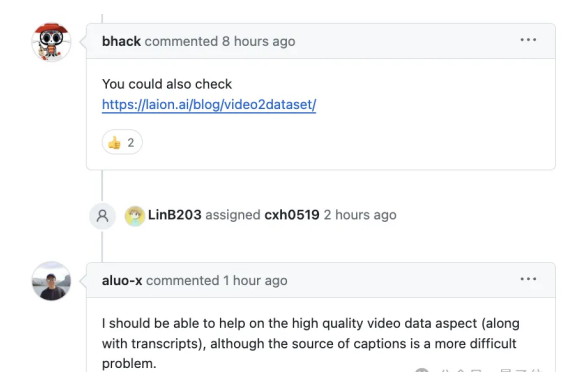
Task: Open the '1 hour ago' comment timestamp
Action: (255, 280)
